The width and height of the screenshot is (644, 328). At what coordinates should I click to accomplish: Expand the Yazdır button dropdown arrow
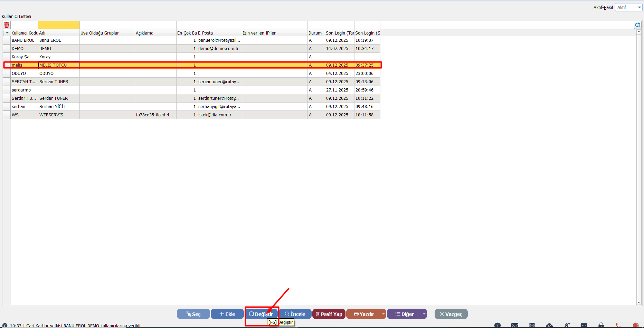pyautogui.click(x=383, y=314)
